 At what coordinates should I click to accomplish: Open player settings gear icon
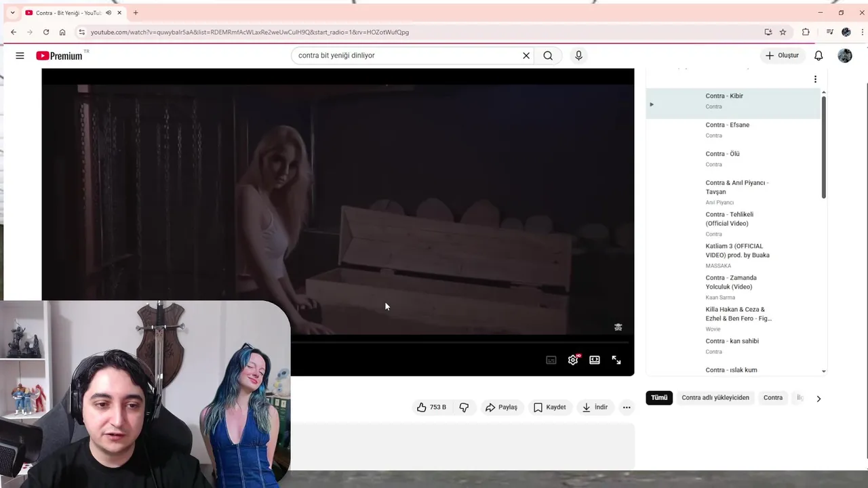point(573,360)
